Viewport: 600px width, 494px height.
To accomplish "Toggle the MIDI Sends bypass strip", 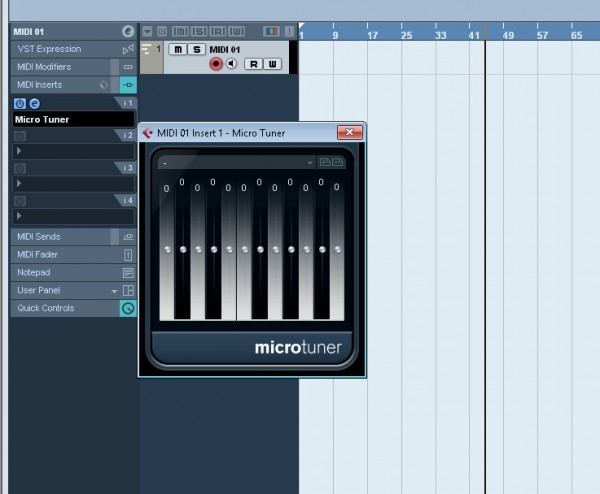I will tap(115, 237).
